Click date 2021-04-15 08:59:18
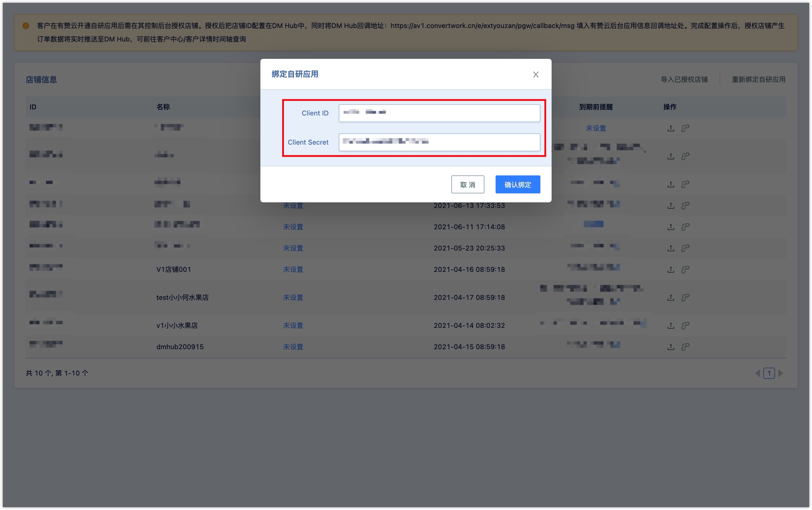 [469, 346]
